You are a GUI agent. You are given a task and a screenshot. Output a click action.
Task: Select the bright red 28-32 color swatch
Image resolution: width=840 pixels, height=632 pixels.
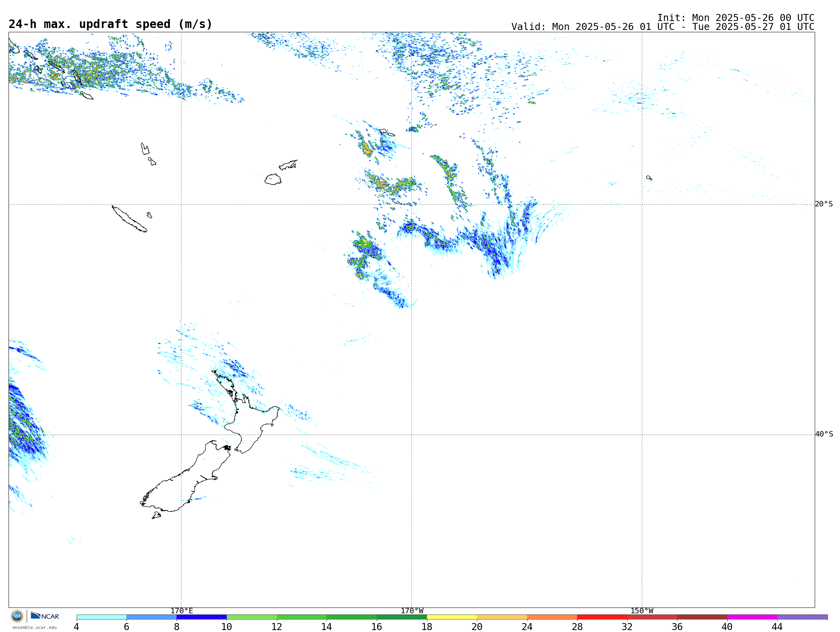pos(602,617)
